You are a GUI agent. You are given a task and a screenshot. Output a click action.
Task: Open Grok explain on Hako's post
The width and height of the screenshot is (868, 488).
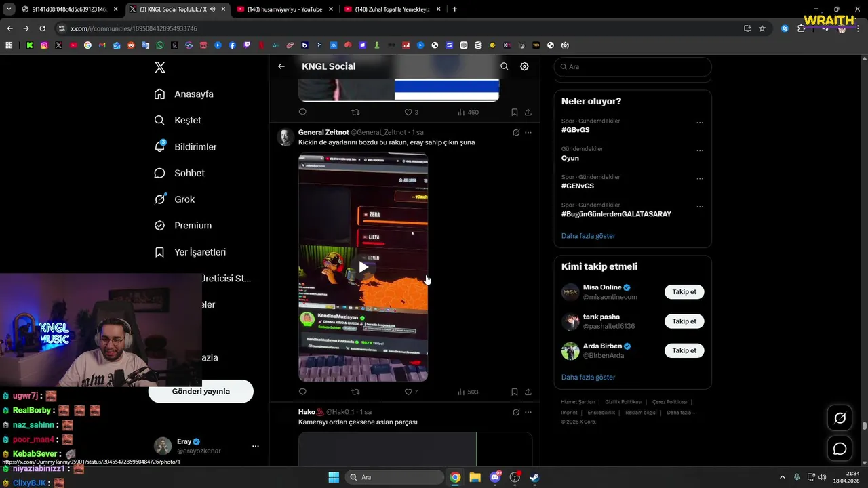pos(516,412)
